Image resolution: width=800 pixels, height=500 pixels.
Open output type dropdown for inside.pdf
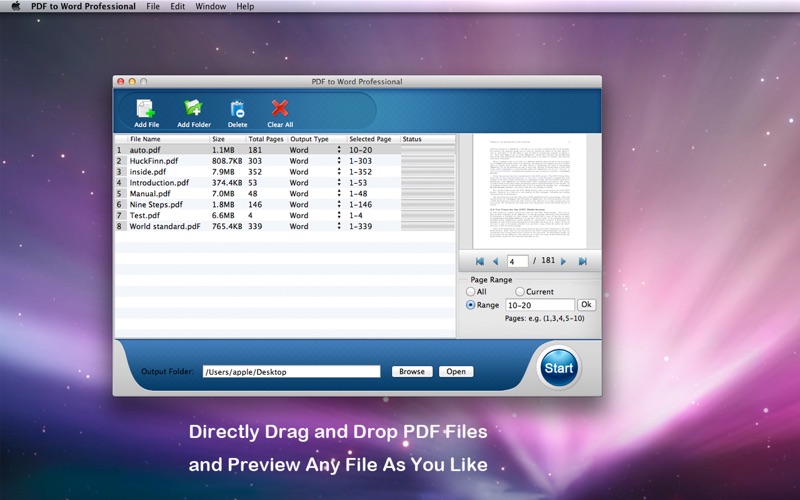339,171
